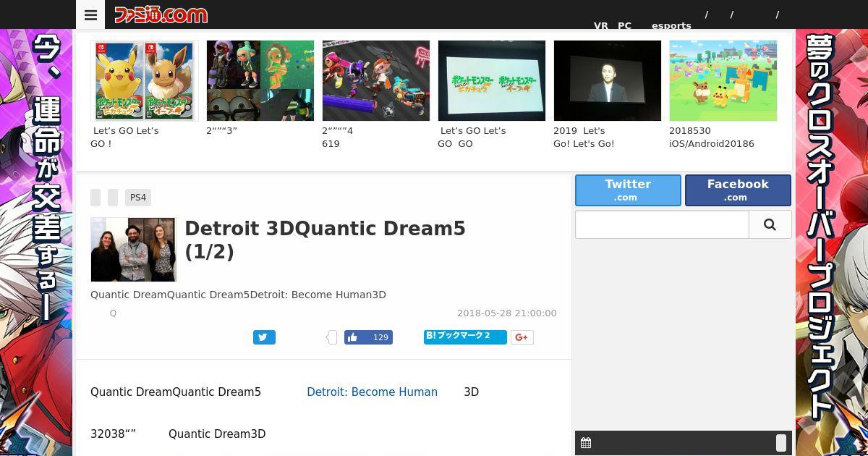The width and height of the screenshot is (868, 456).
Task: Open the '2018530 iOS/Android20186' article link
Action: [x=712, y=137]
